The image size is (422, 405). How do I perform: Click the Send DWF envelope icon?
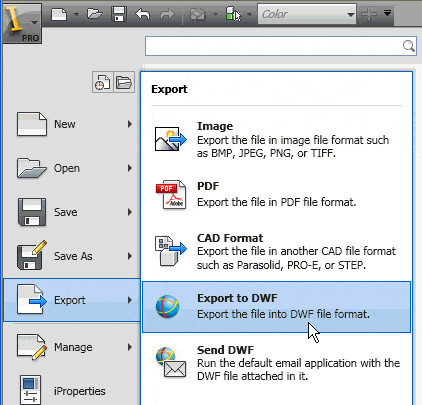(x=171, y=363)
